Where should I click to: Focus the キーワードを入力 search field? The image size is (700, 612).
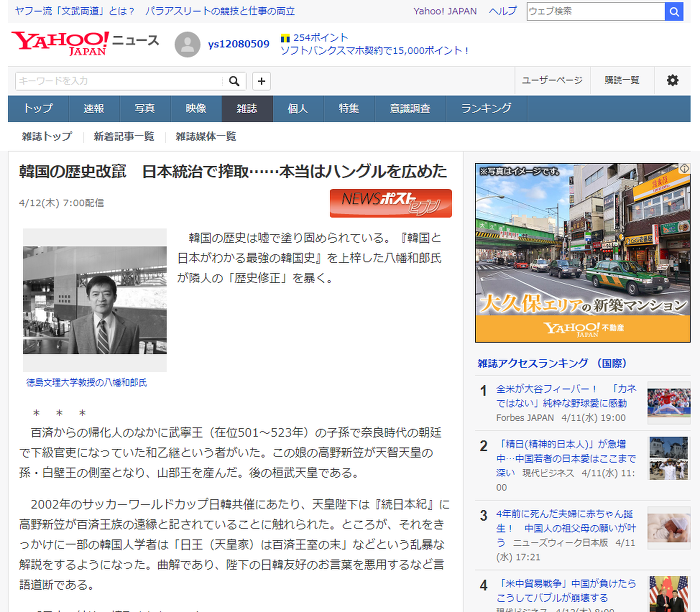tap(120, 81)
